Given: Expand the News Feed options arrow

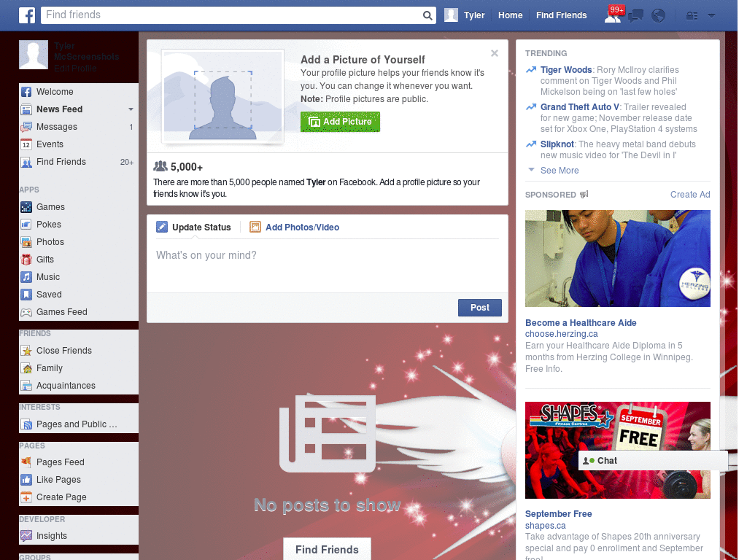Looking at the screenshot, I should click(x=131, y=109).
